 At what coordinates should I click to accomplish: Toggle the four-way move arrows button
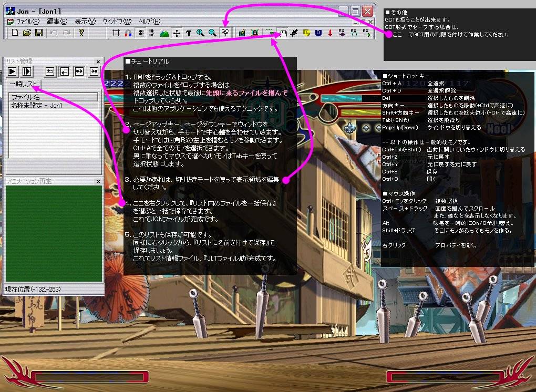pyautogui.click(x=177, y=33)
